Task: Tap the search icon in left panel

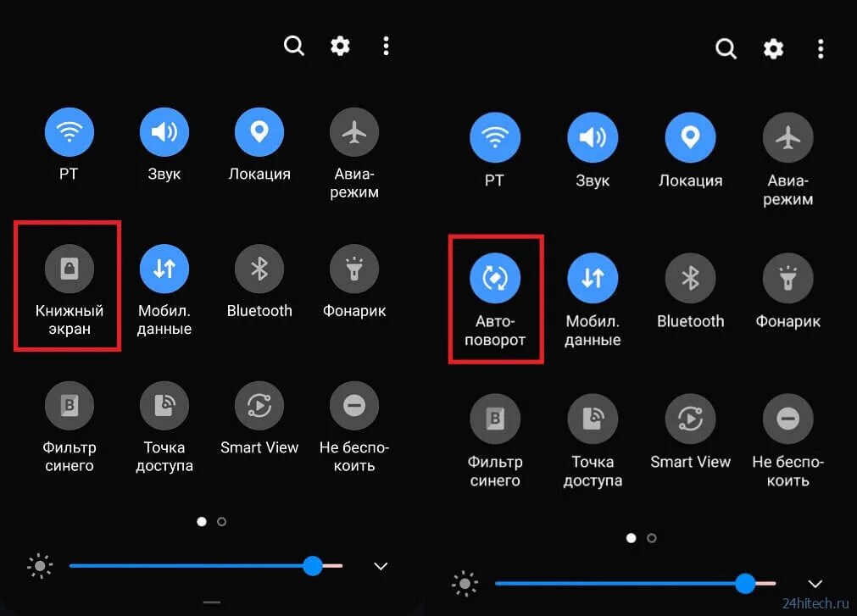Action: pos(294,46)
